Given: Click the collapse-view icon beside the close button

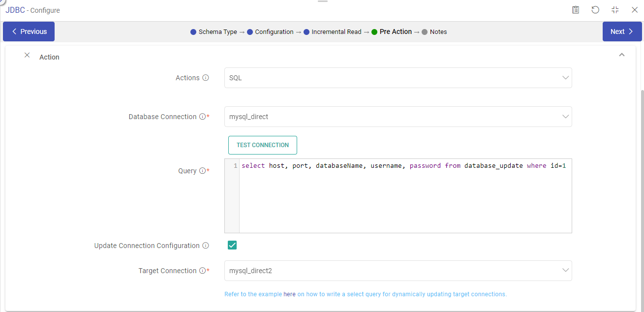Looking at the screenshot, I should tap(614, 10).
